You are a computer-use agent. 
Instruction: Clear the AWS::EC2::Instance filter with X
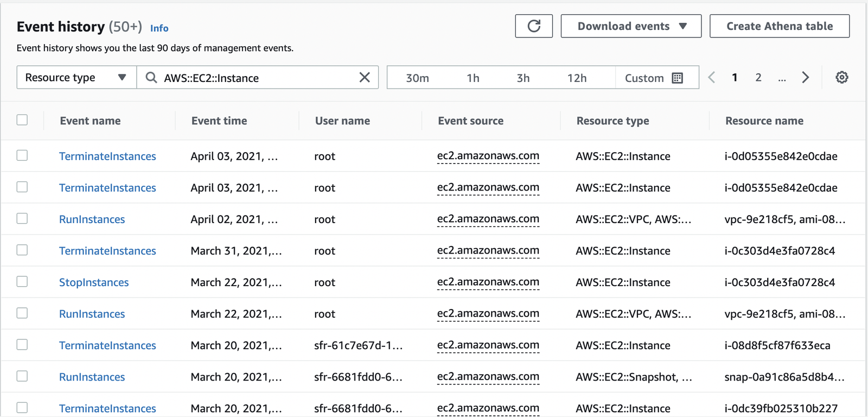coord(365,78)
